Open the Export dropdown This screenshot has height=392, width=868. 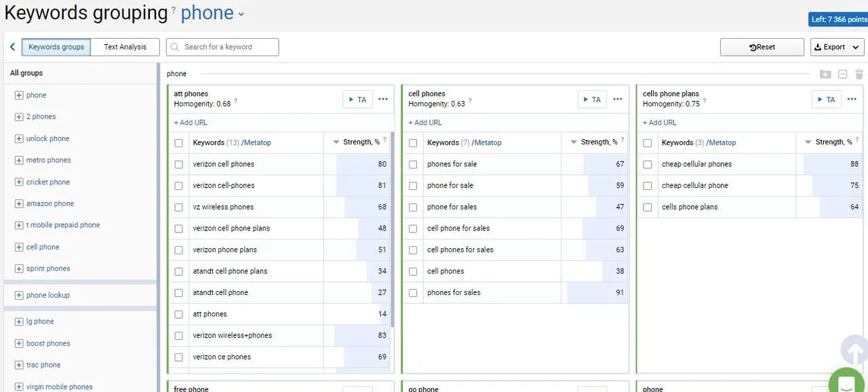(x=837, y=47)
